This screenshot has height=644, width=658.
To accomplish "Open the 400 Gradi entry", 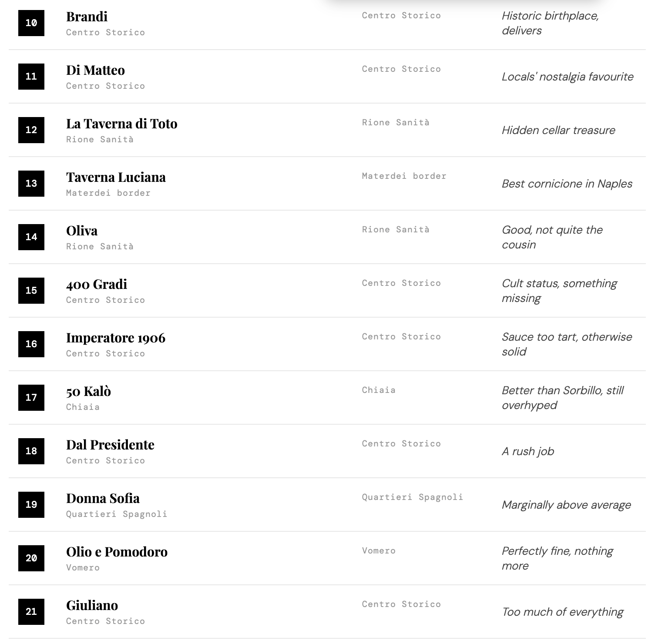I will 97,284.
